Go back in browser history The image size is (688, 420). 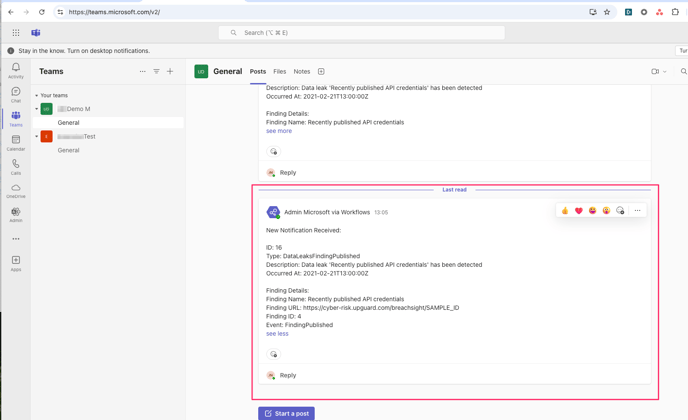(11, 12)
